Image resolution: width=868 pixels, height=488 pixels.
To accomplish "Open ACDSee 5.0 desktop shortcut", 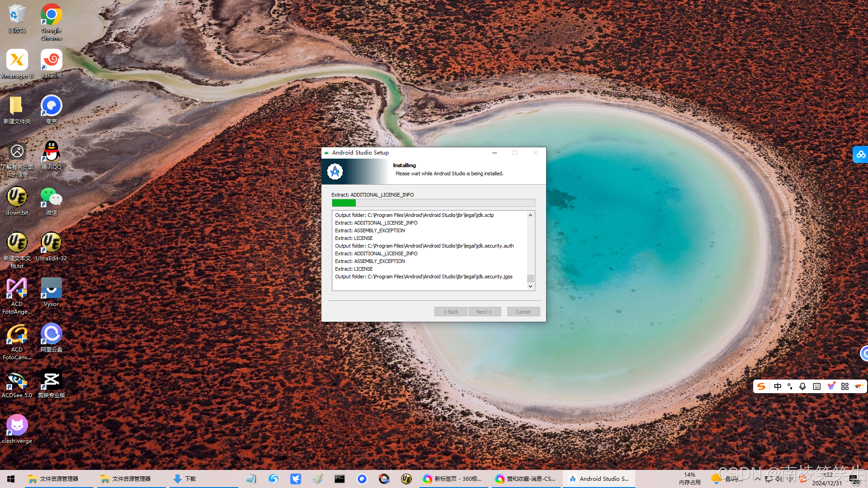I will 17,380.
